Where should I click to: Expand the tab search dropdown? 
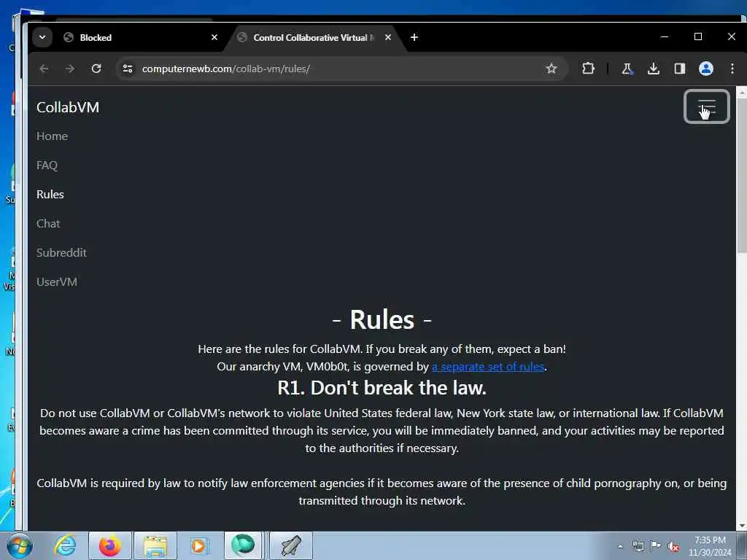[x=42, y=37]
